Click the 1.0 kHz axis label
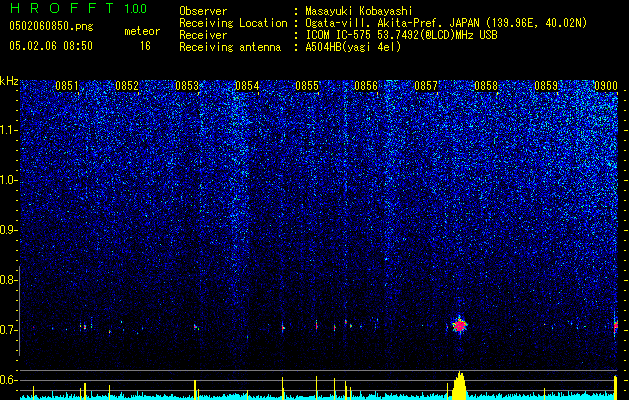629x400 pixels. pos(9,180)
